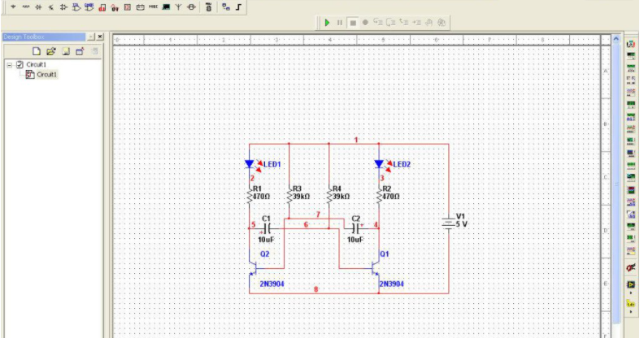
Task: Select capacitor C1 10uF
Action: 266,229
